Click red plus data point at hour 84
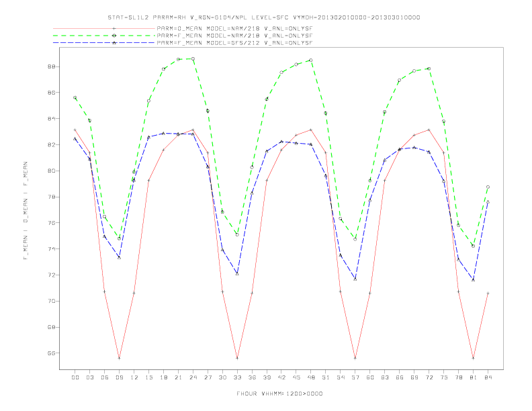The width and height of the screenshot is (532, 411). 488,293
